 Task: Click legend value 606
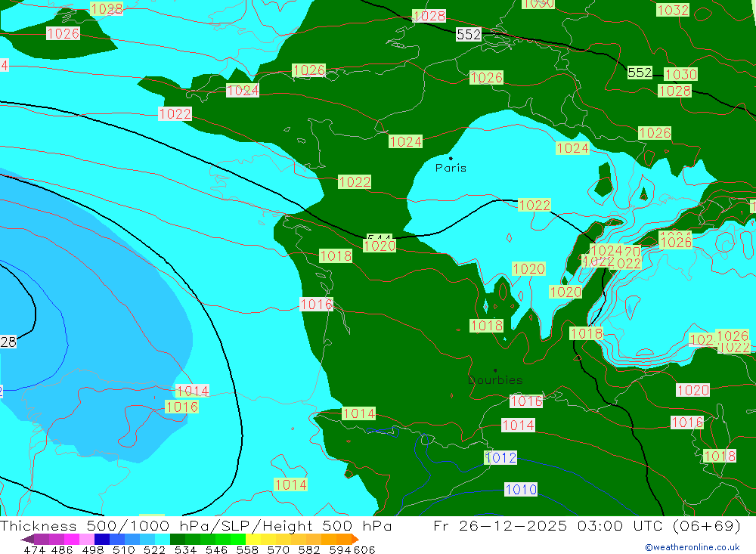(x=364, y=549)
